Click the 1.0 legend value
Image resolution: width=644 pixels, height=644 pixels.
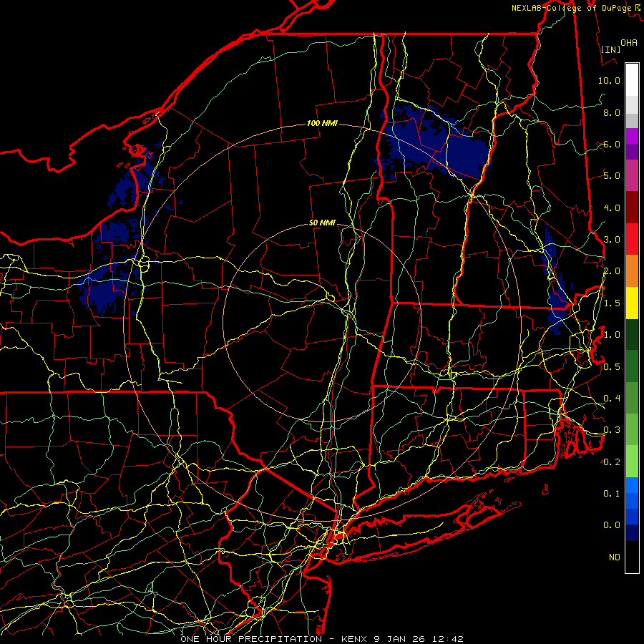pyautogui.click(x=612, y=335)
